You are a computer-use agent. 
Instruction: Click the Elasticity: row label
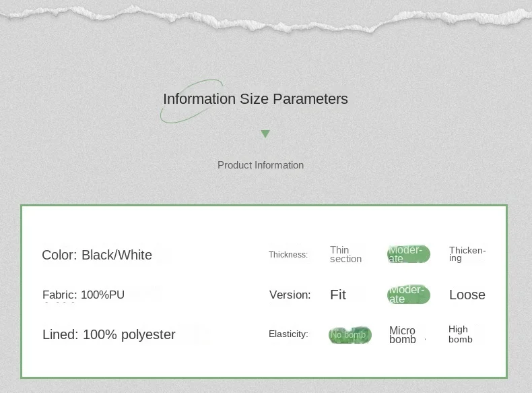click(288, 334)
